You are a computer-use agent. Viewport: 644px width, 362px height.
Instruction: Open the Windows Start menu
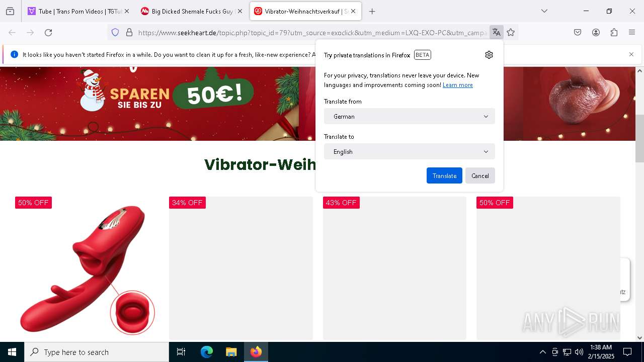click(x=12, y=352)
